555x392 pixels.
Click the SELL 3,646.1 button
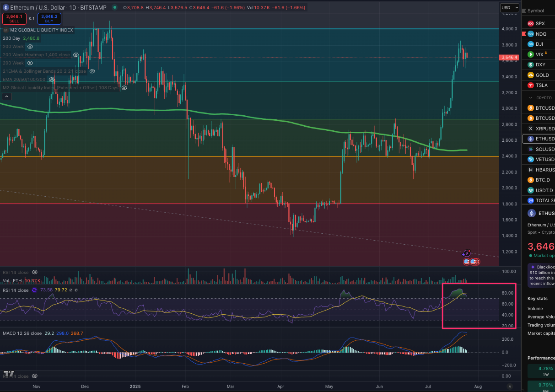[x=14, y=18]
